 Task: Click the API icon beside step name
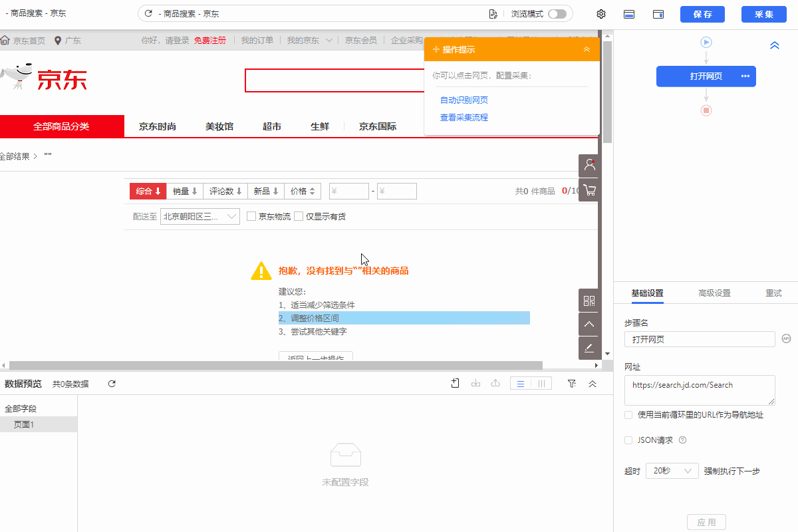[x=786, y=338]
